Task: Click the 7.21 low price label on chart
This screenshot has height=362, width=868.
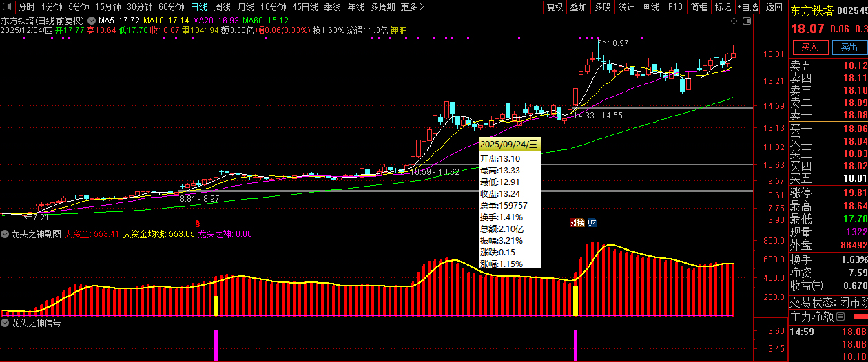Action: [x=41, y=217]
